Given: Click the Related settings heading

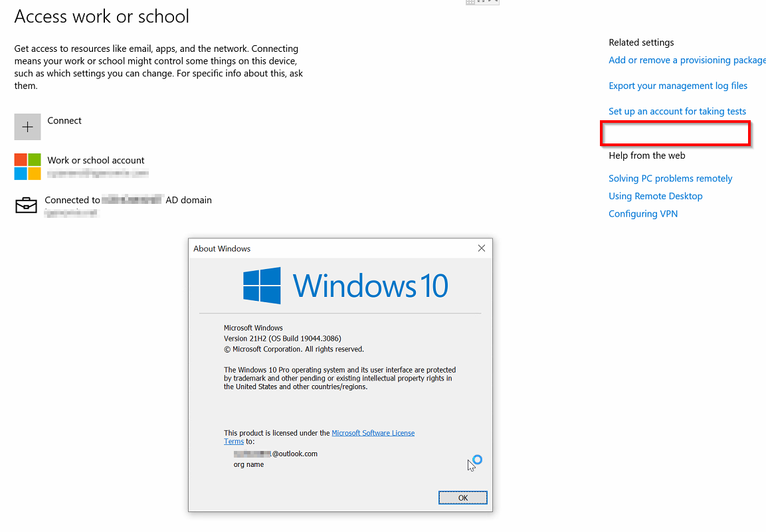Looking at the screenshot, I should coord(641,43).
